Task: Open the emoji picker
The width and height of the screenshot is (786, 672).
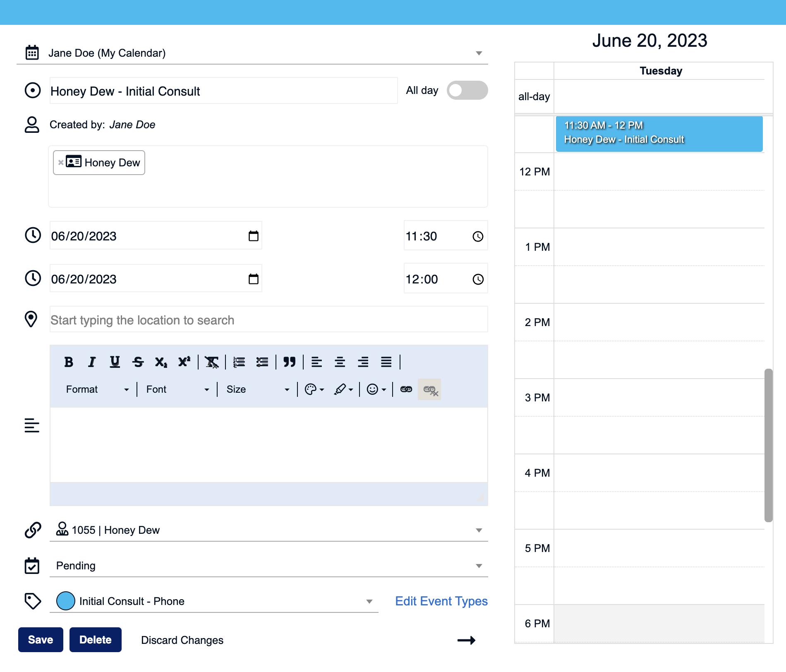Action: (376, 389)
